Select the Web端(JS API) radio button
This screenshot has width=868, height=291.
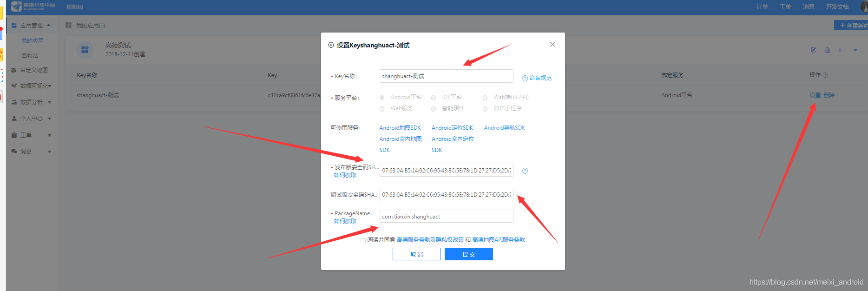(x=485, y=98)
